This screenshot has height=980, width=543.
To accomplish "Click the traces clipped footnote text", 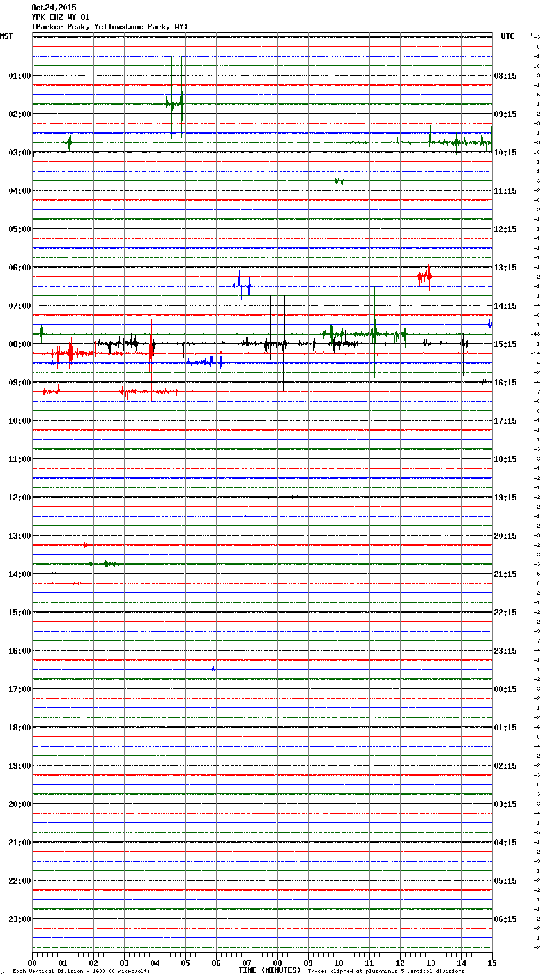I will coord(386,972).
